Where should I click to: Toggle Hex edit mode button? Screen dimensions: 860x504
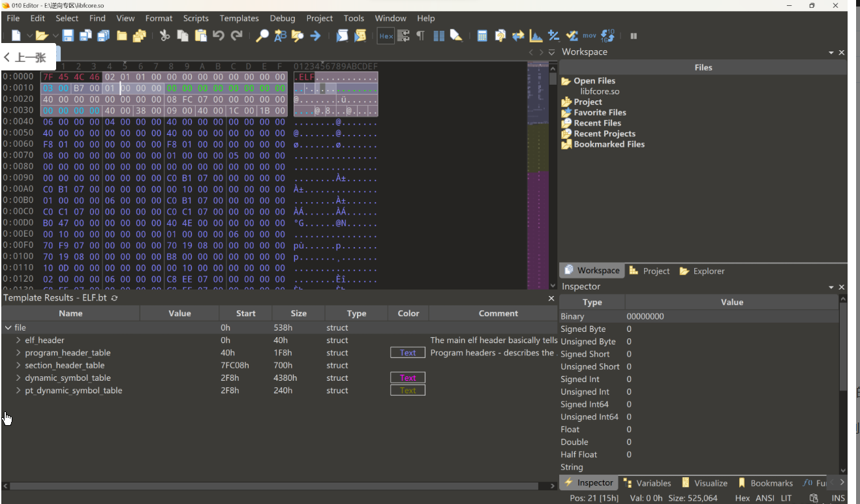[386, 36]
